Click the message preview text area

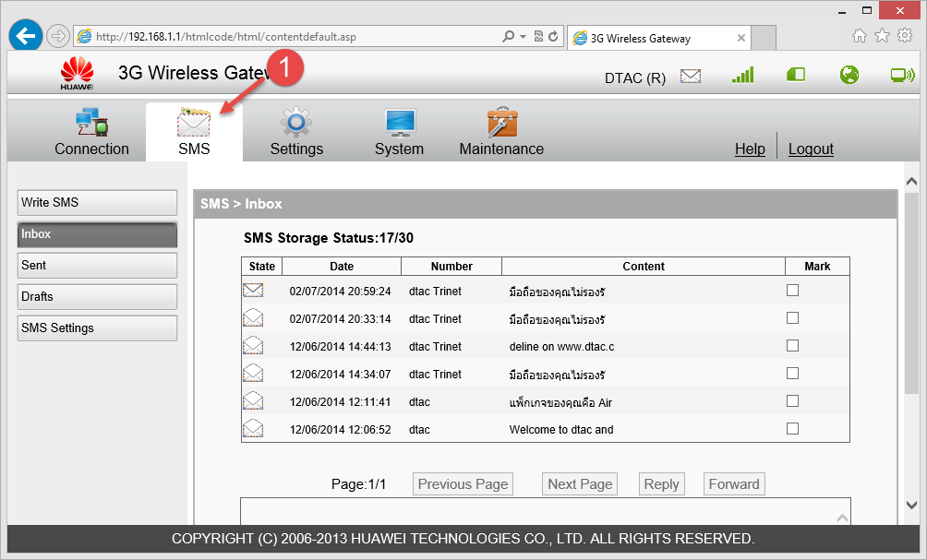545,511
